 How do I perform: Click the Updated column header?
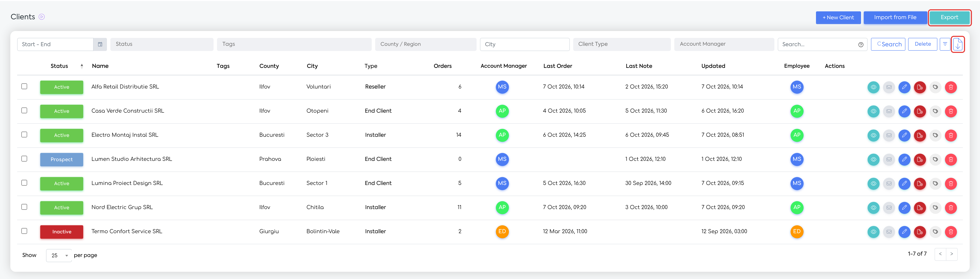click(713, 66)
